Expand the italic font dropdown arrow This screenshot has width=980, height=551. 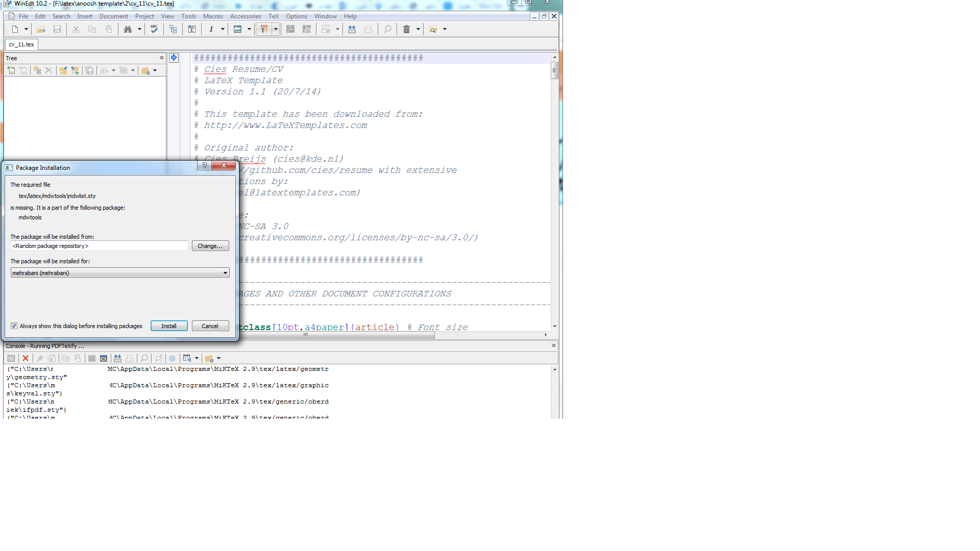223,29
